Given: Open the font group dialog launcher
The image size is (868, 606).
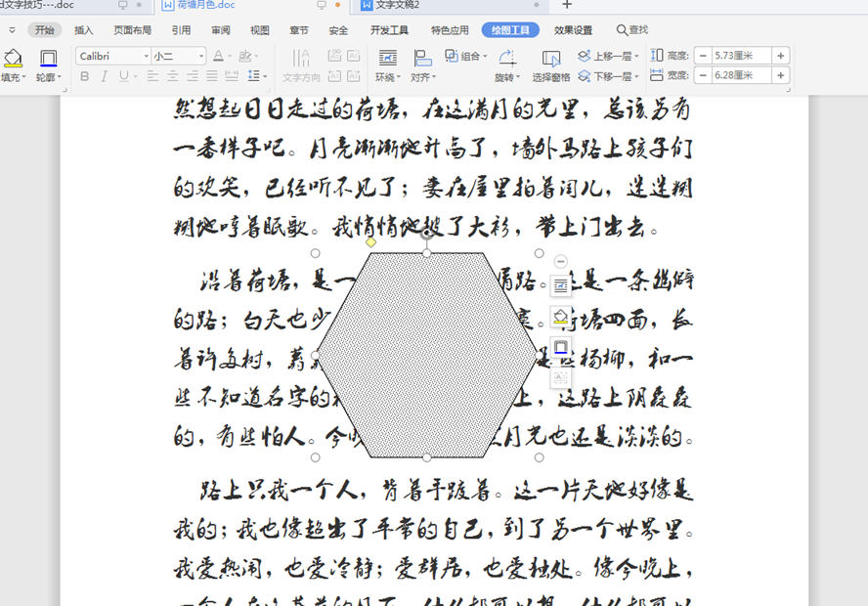Looking at the screenshot, I should (65, 90).
